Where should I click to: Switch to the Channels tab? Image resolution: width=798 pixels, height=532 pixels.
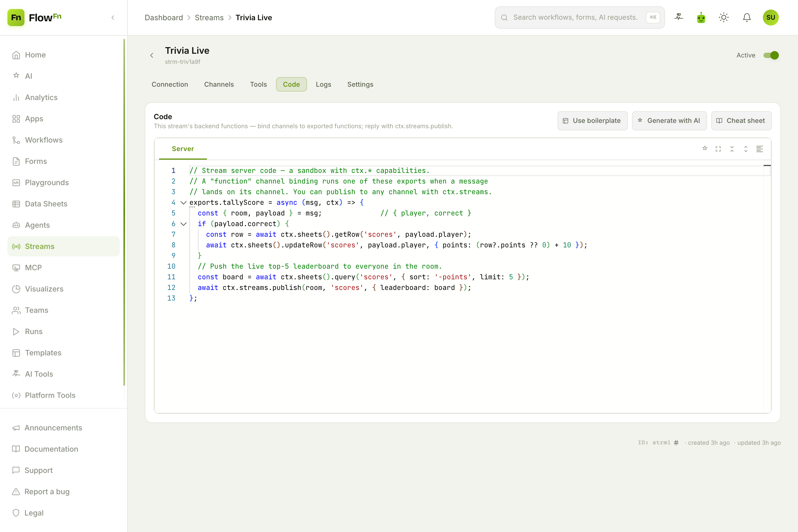pyautogui.click(x=219, y=84)
